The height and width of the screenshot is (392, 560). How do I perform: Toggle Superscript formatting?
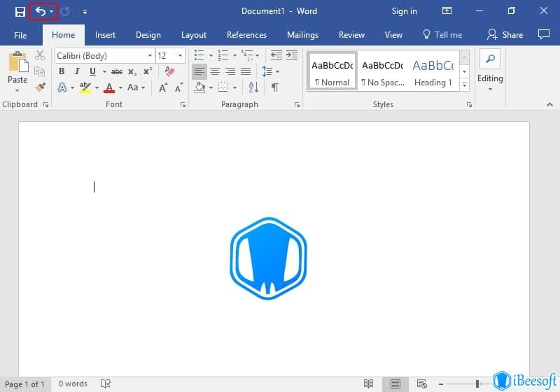(x=148, y=71)
